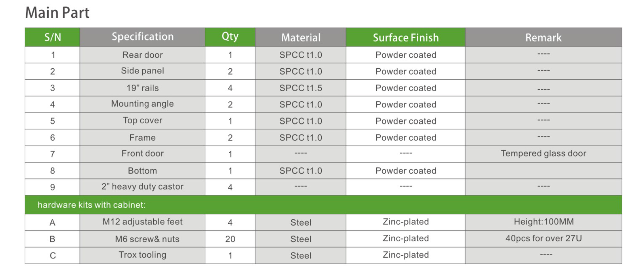This screenshot has width=644, height=277.
Task: Select the 'Tempered glass door' remark
Action: point(543,154)
